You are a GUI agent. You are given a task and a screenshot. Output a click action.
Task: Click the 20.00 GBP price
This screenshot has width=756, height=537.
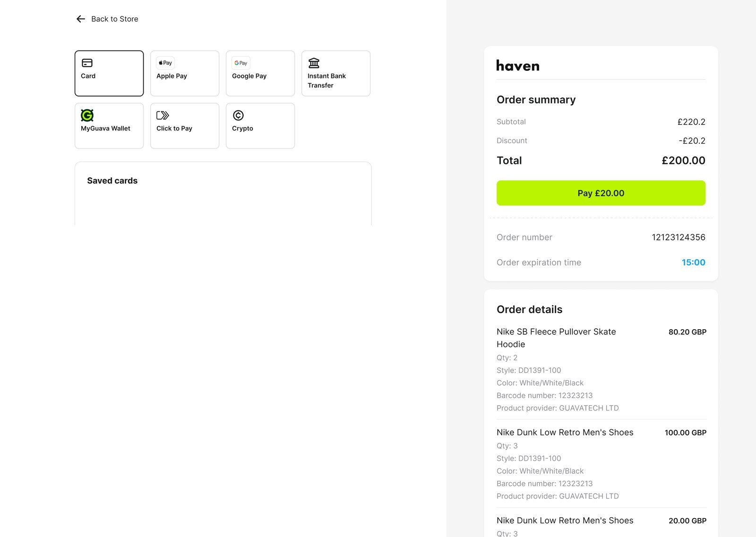point(687,520)
